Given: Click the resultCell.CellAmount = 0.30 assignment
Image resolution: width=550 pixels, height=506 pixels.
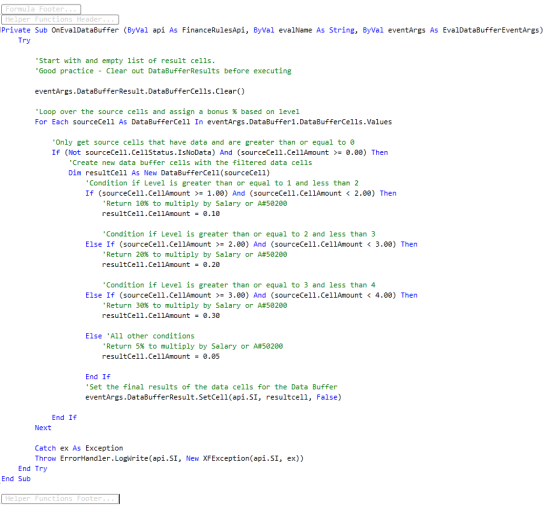Looking at the screenshot, I should point(161,316).
